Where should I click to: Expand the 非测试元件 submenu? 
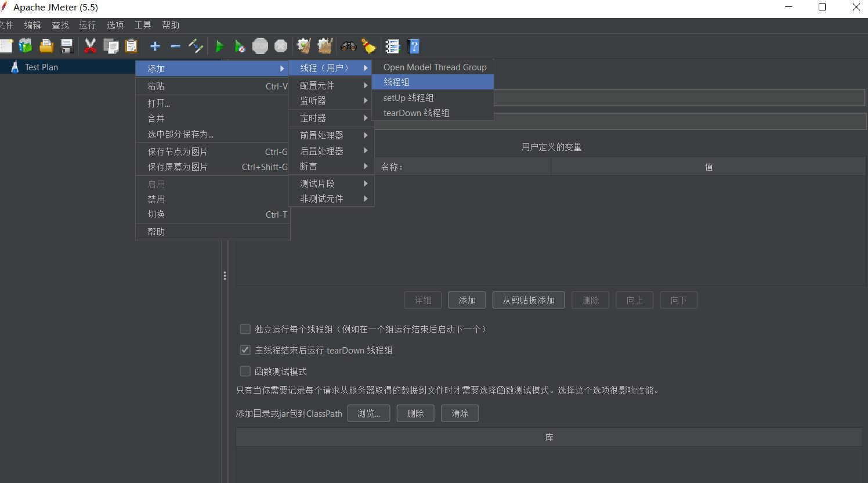coord(331,199)
